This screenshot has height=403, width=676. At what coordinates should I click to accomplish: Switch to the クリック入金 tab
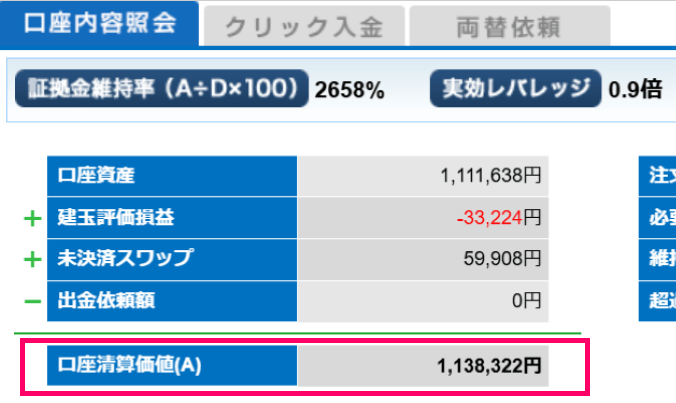click(x=304, y=27)
